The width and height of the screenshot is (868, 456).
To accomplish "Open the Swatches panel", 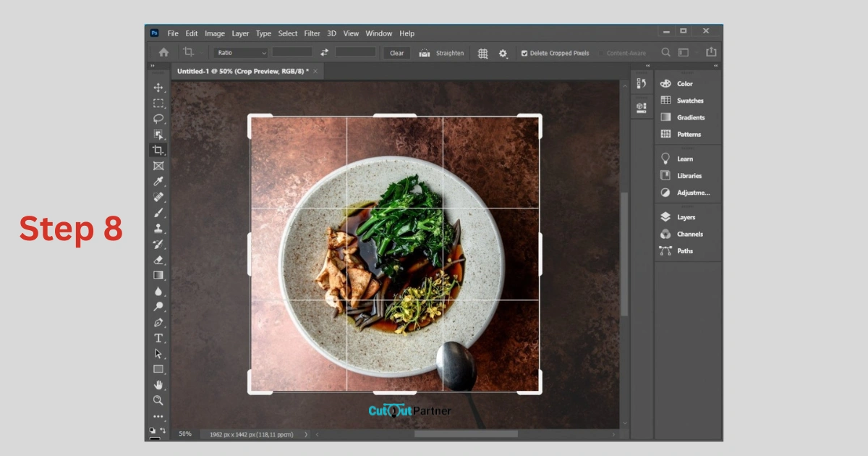I will tap(689, 101).
